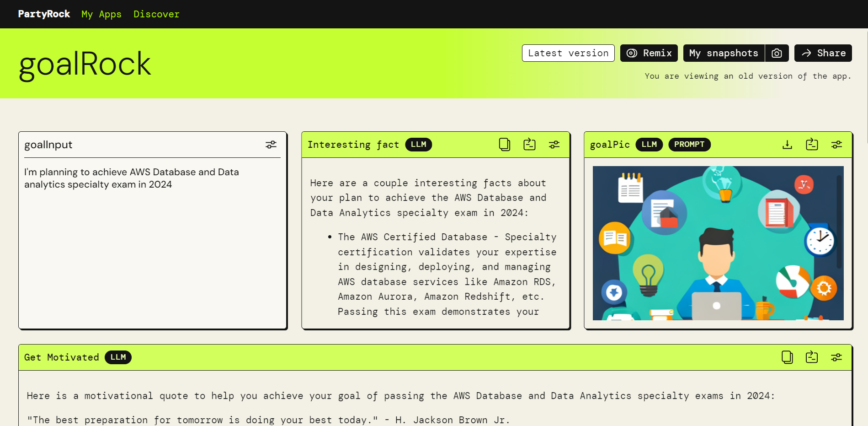Click "You are viewing an old version" notice

pyautogui.click(x=748, y=76)
